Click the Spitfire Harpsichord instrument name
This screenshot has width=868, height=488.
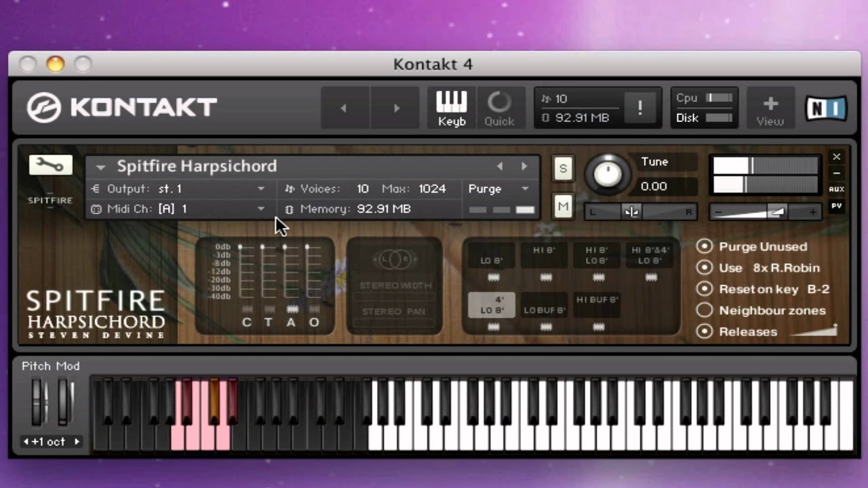tap(197, 166)
